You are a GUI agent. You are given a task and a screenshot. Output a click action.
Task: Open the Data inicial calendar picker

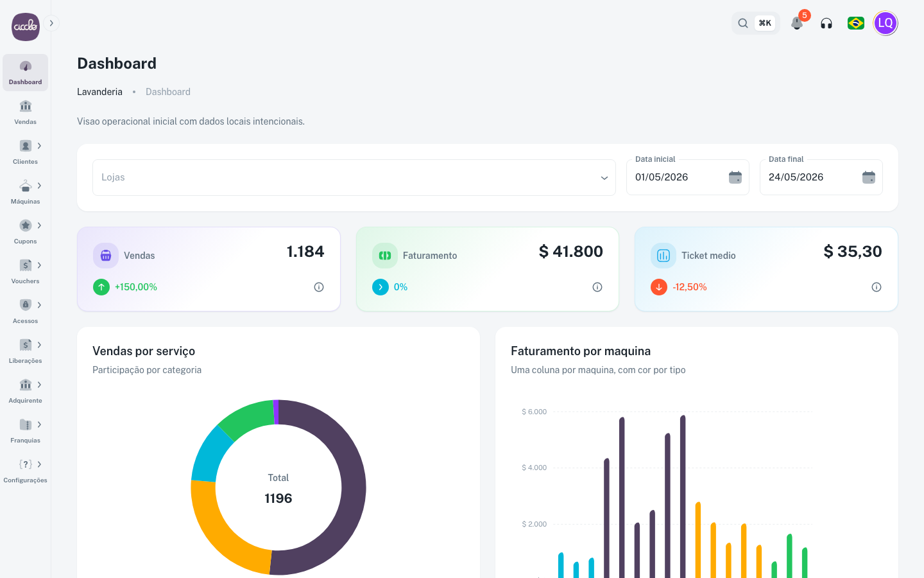pos(735,177)
